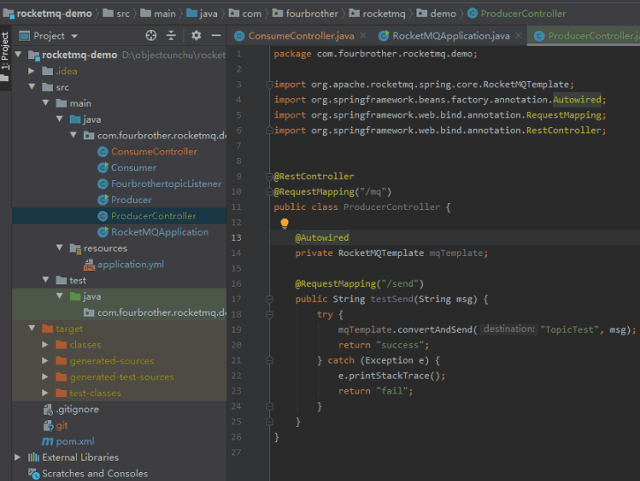This screenshot has height=481, width=640.
Task: Click src in the breadcrumb path
Action: tap(116, 13)
